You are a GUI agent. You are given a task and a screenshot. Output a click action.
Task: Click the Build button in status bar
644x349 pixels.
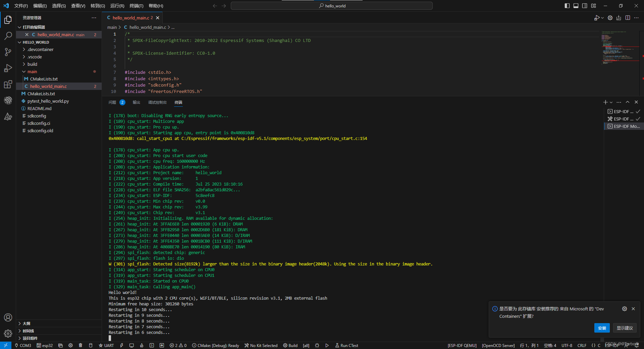(290, 346)
